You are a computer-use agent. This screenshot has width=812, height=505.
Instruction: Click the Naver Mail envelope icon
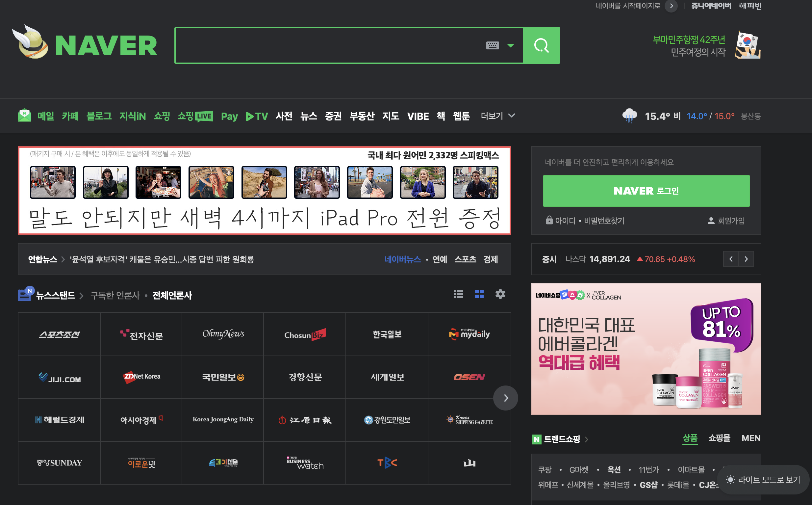click(24, 116)
